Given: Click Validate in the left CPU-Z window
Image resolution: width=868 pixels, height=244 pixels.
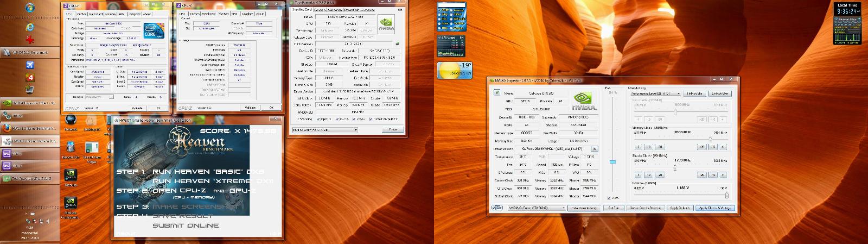Looking at the screenshot, I should coord(138,108).
